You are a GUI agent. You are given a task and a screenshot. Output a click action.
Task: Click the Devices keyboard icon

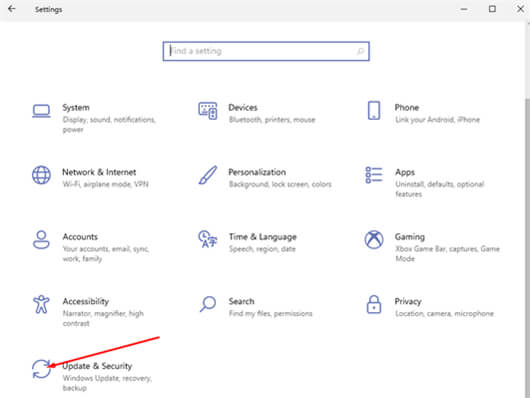click(x=208, y=111)
